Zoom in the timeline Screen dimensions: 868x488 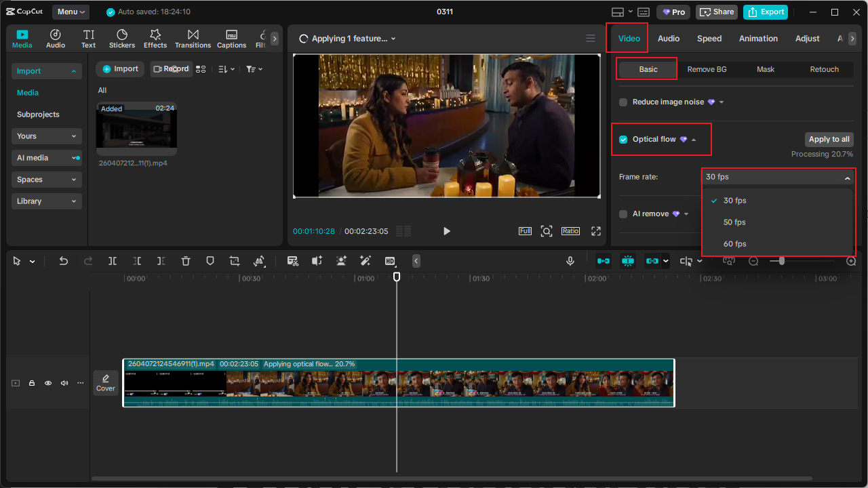[851, 261]
